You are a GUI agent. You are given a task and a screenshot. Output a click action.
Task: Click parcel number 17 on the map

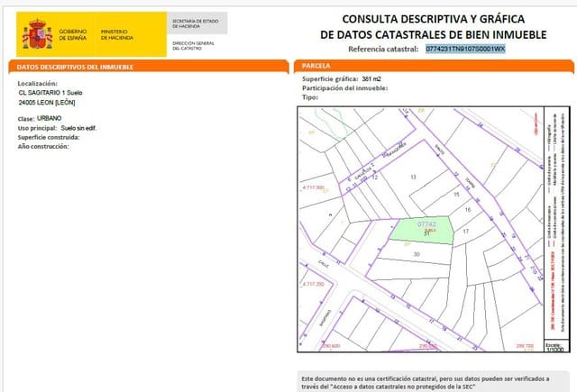466,232
